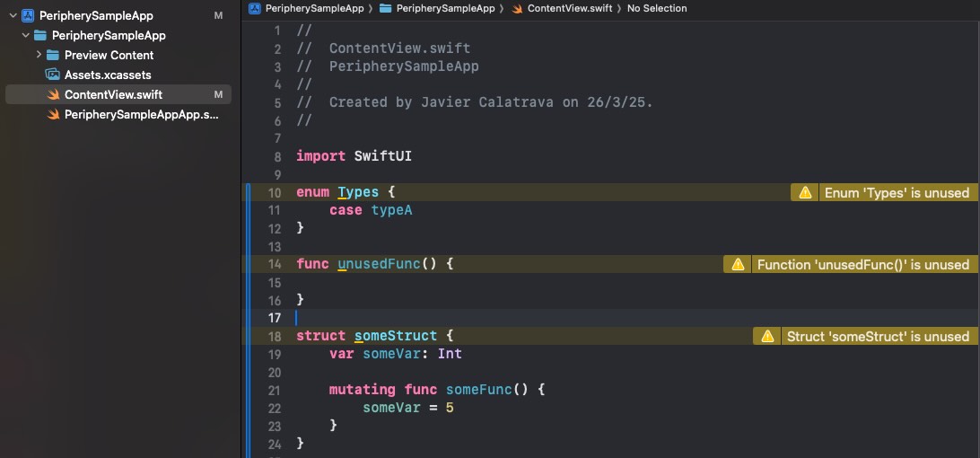This screenshot has height=458, width=980.
Task: Click the Swift icon beside ContentView.swift in sidebar
Action: coord(53,94)
